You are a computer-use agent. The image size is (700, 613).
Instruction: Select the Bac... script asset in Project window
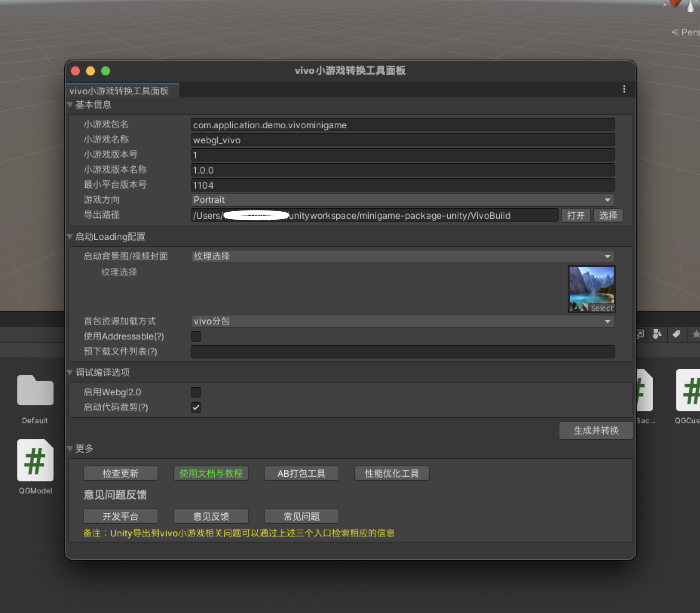tap(645, 390)
